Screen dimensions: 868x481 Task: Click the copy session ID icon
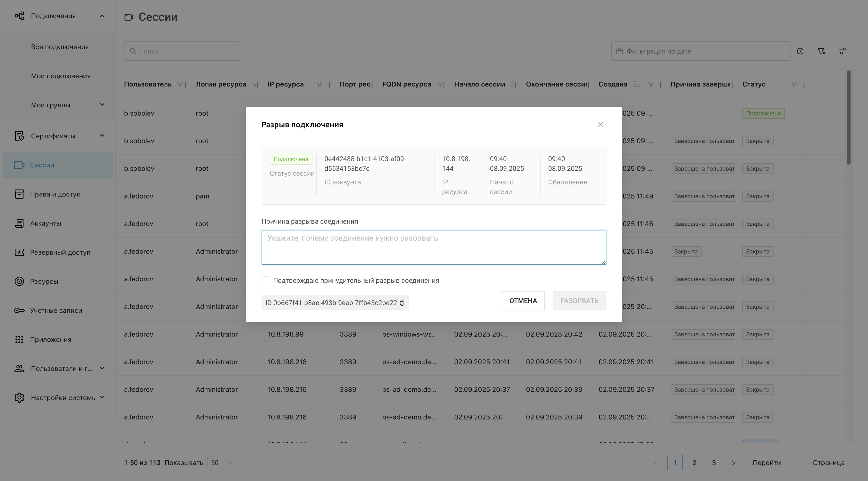click(x=402, y=303)
